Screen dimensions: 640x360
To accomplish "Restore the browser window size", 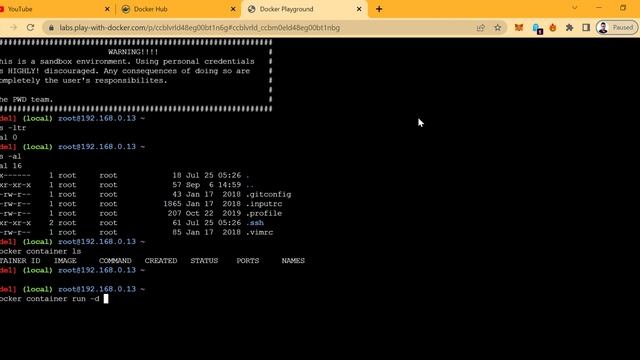I will tap(623, 8).
